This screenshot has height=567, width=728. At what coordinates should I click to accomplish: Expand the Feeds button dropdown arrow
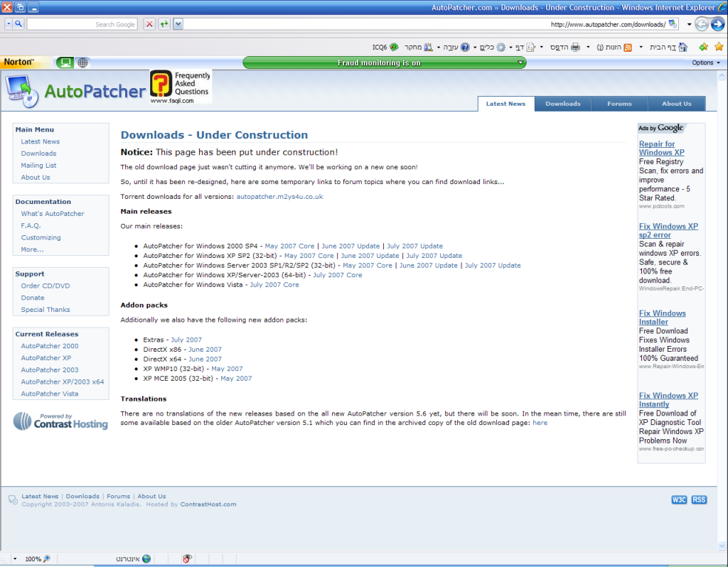click(588, 48)
